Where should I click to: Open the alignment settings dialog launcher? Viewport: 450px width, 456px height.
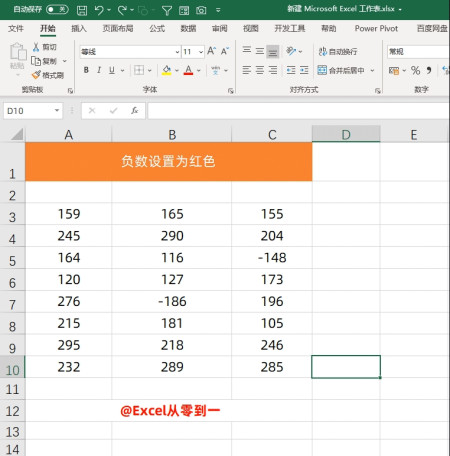[377, 91]
